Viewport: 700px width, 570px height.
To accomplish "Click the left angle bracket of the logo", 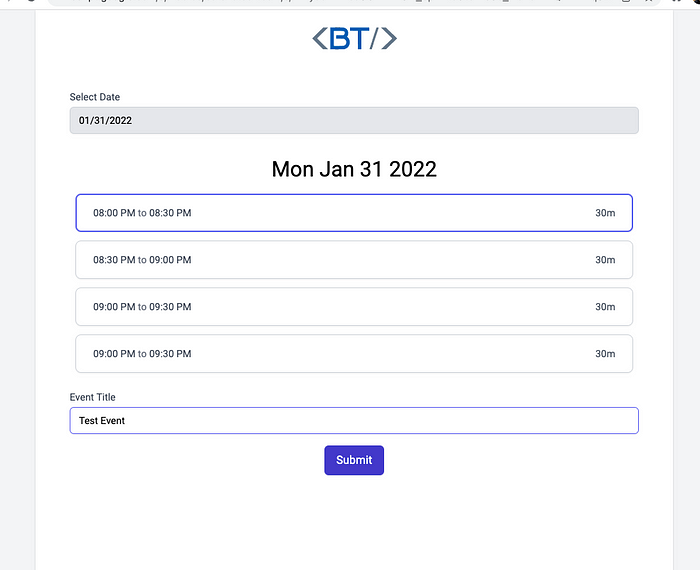I will tap(320, 38).
